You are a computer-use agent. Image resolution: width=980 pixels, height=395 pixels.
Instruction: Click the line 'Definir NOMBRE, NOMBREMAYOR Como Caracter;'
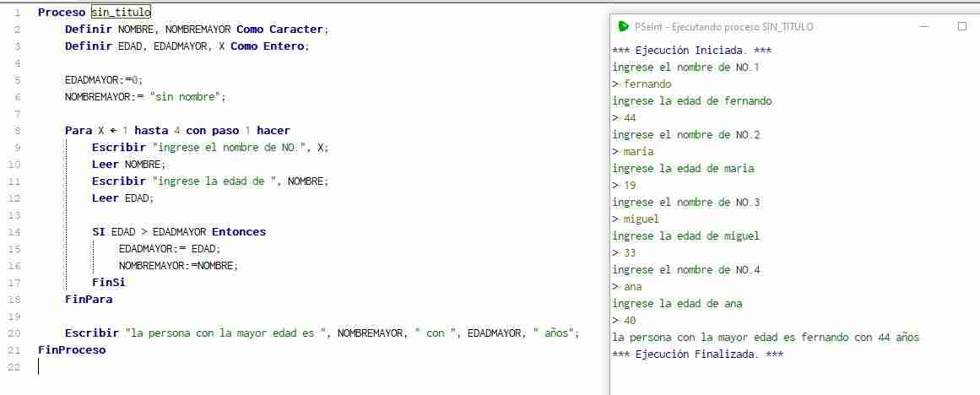[196, 30]
